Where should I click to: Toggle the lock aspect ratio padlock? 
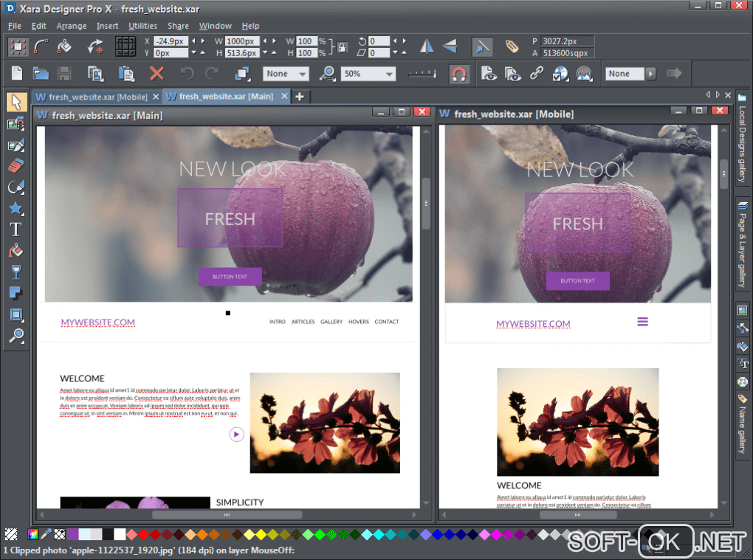[x=342, y=47]
